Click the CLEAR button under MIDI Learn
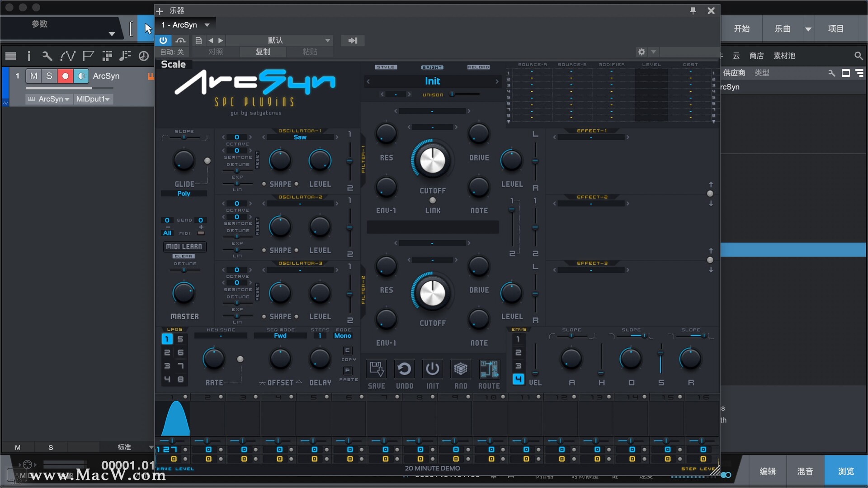 point(183,256)
